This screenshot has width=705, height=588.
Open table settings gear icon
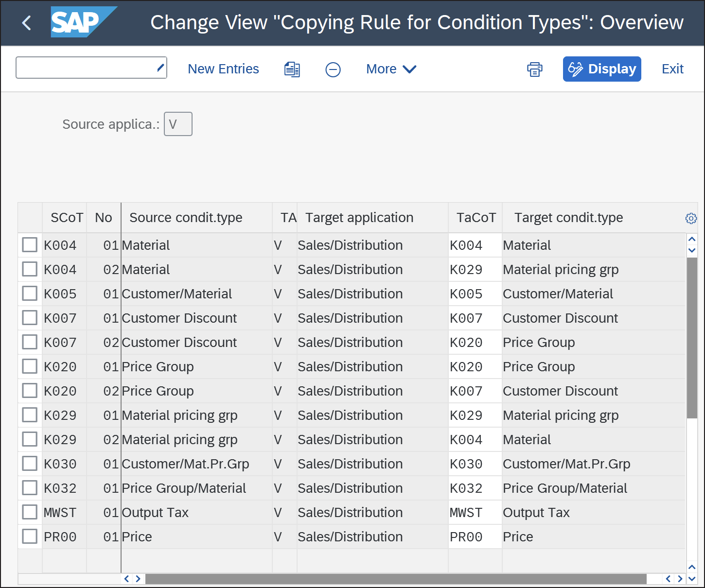pos(691,218)
